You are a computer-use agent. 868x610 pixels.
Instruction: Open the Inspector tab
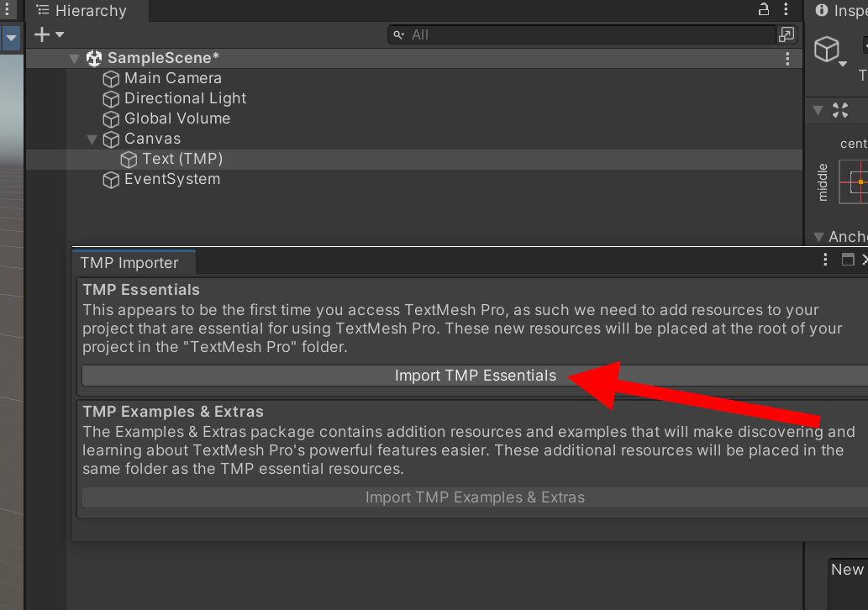point(840,11)
